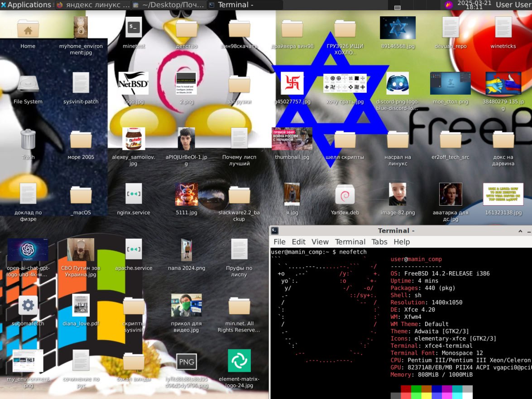Open the sugomafetch gear icon

(x=28, y=305)
